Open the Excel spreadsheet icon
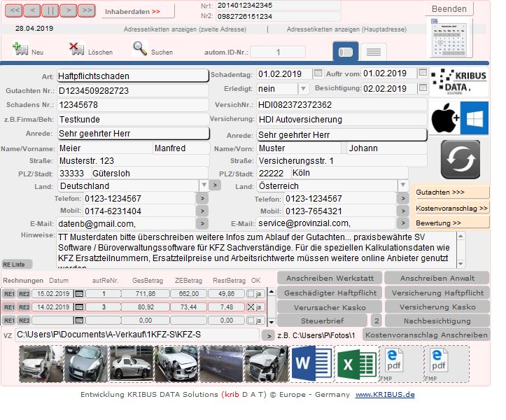The image size is (506, 420). point(357,364)
